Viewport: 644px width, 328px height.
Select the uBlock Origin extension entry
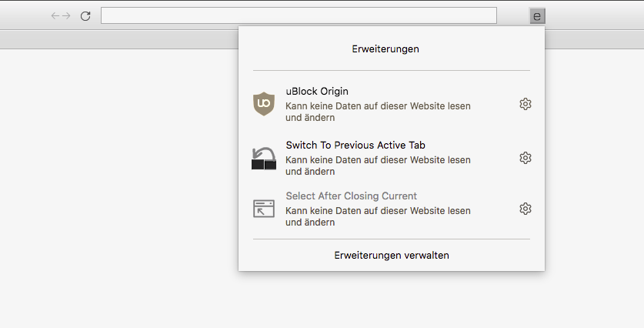click(x=392, y=104)
